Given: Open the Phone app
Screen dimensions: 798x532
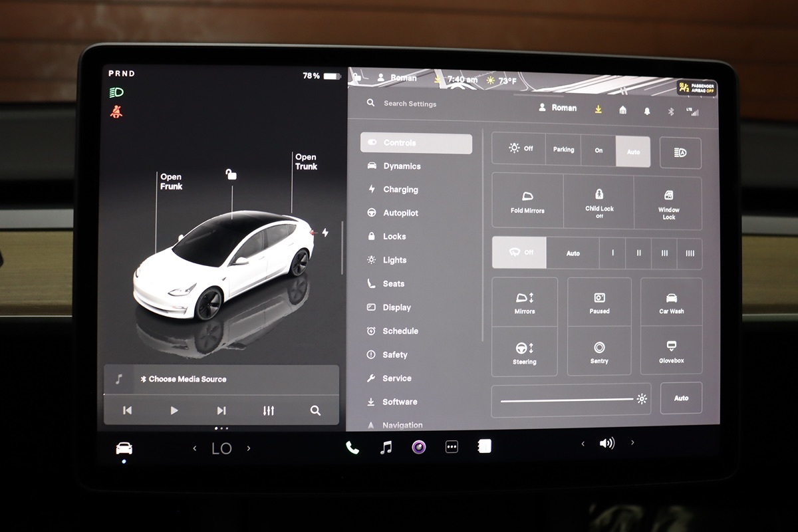Looking at the screenshot, I should pos(352,448).
